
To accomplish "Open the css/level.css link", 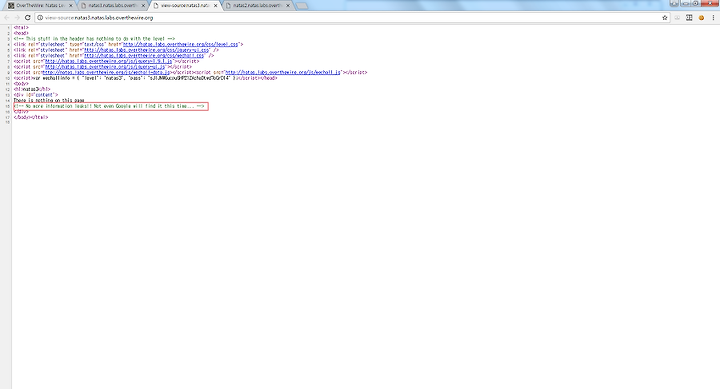I will pos(180,45).
